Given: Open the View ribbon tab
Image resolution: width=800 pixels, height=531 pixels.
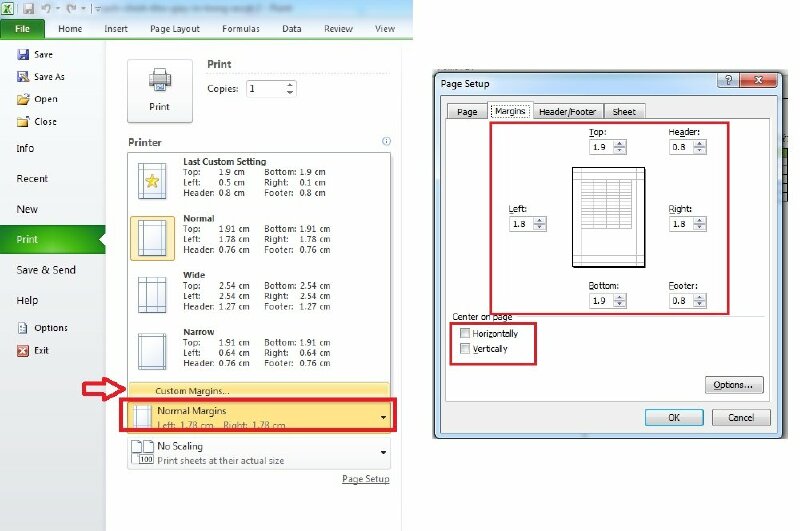Looking at the screenshot, I should 385,29.
